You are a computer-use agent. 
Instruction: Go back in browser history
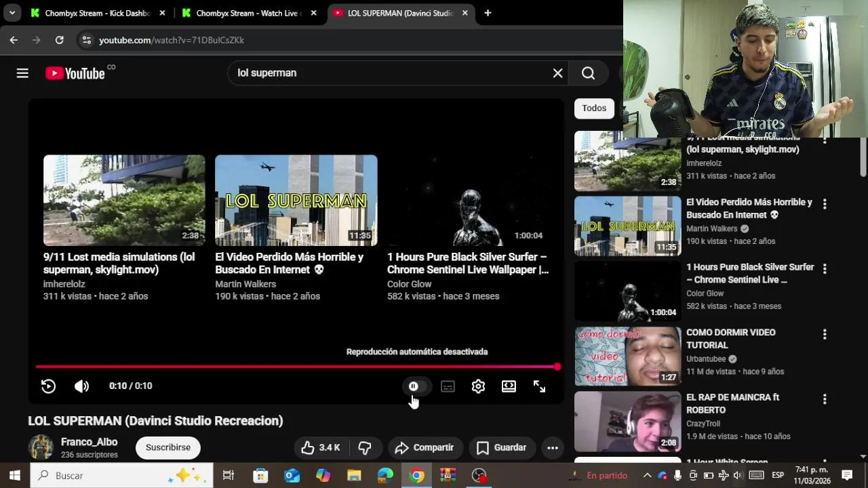[14, 40]
